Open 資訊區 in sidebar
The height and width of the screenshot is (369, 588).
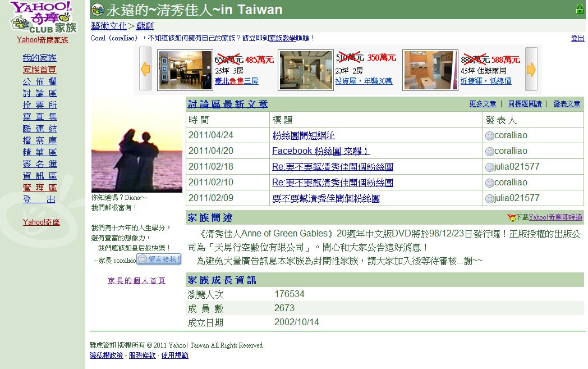(x=39, y=176)
